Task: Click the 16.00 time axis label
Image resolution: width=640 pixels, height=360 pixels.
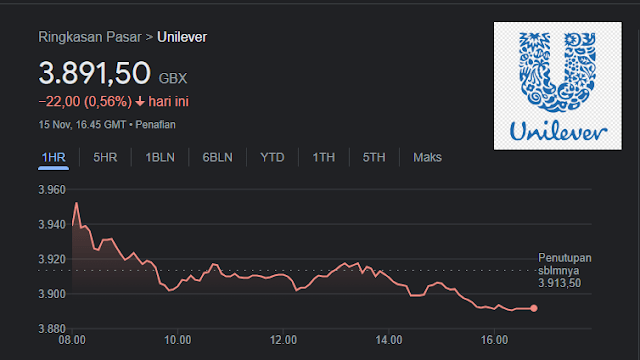Action: (494, 340)
